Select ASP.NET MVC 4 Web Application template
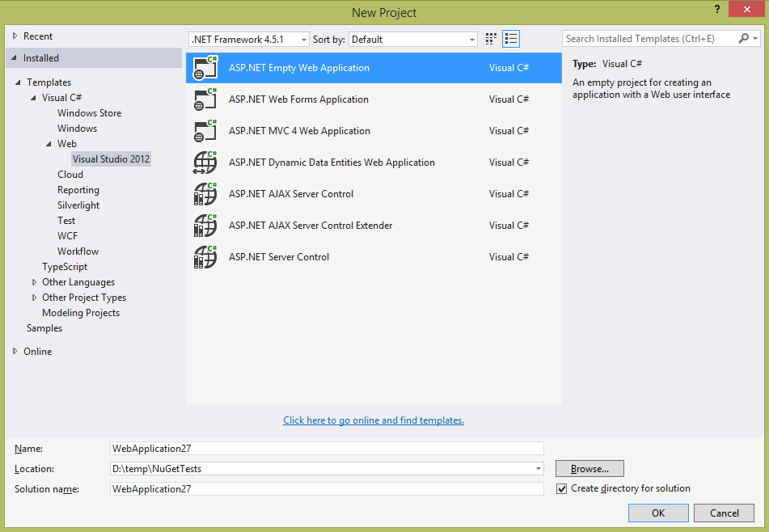This screenshot has width=769, height=532. tap(374, 131)
